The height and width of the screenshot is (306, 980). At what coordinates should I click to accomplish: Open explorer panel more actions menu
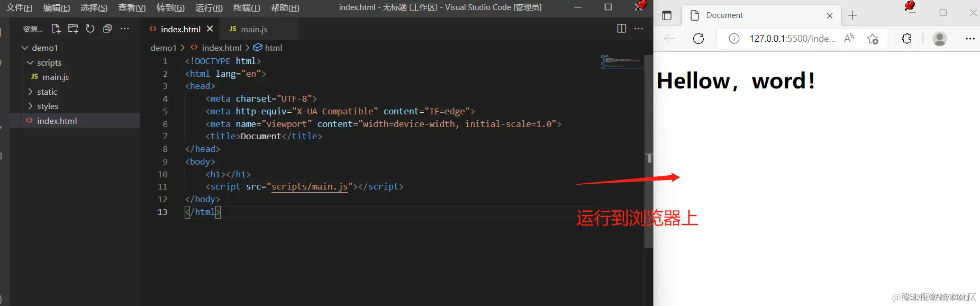pos(125,29)
